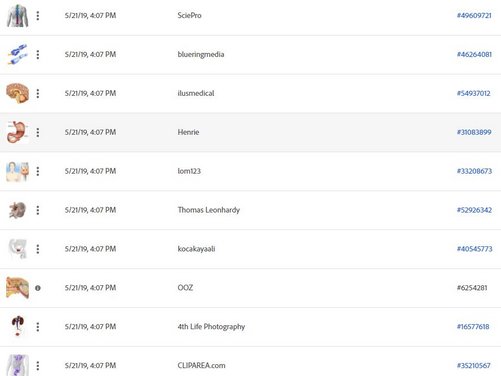Open asset link #49609721
Screen dimensions: 501x376
click(x=474, y=15)
